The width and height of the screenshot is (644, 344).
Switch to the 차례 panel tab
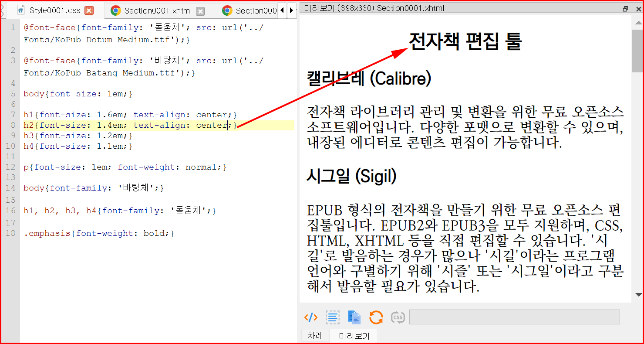pyautogui.click(x=315, y=336)
